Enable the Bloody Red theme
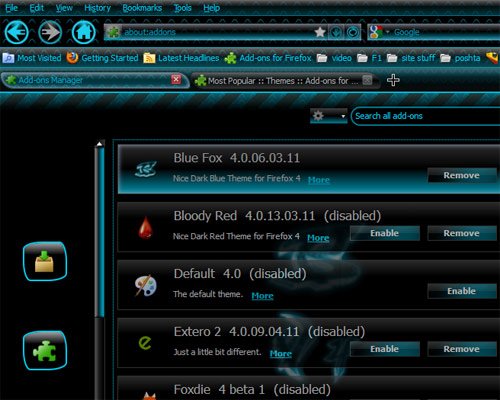 coord(384,233)
